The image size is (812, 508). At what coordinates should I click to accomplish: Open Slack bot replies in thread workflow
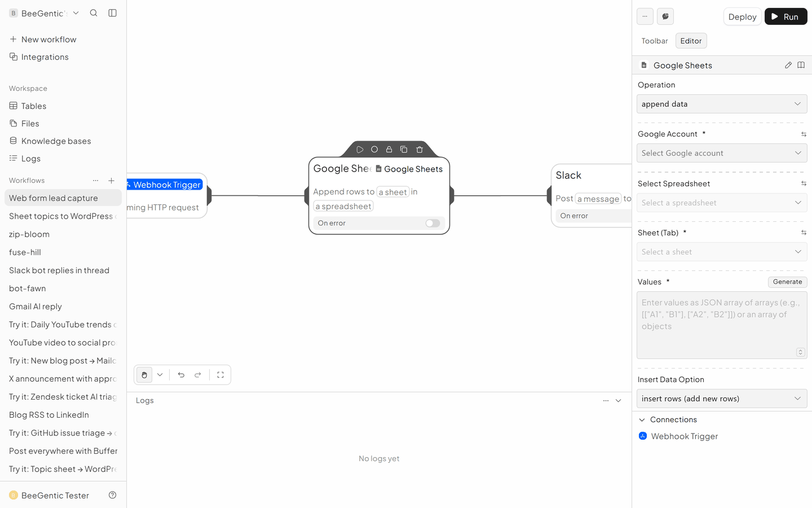[63, 270]
